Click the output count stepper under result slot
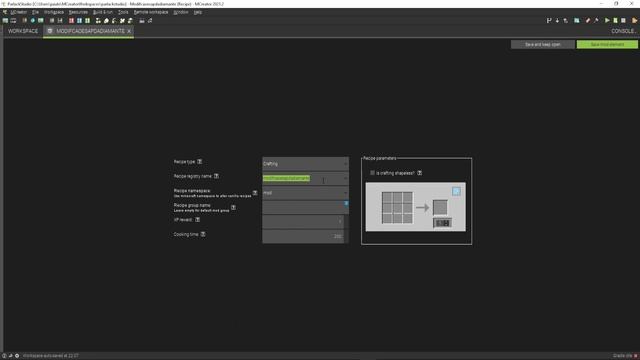The height and width of the screenshot is (360, 640). (x=442, y=223)
